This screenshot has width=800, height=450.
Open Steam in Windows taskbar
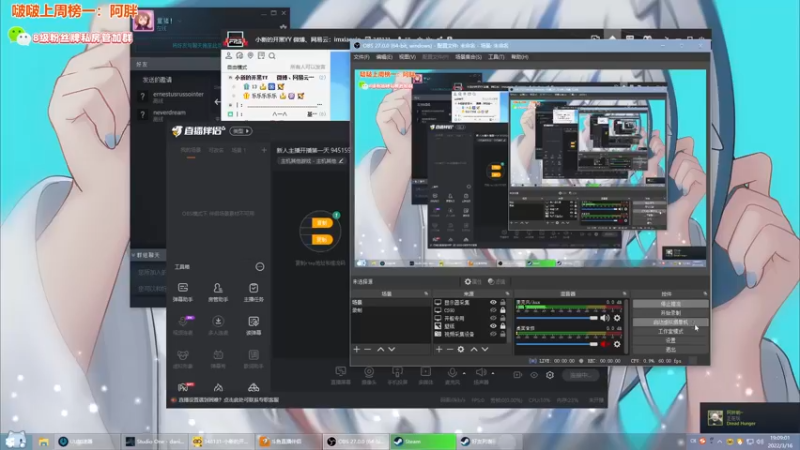(423, 441)
